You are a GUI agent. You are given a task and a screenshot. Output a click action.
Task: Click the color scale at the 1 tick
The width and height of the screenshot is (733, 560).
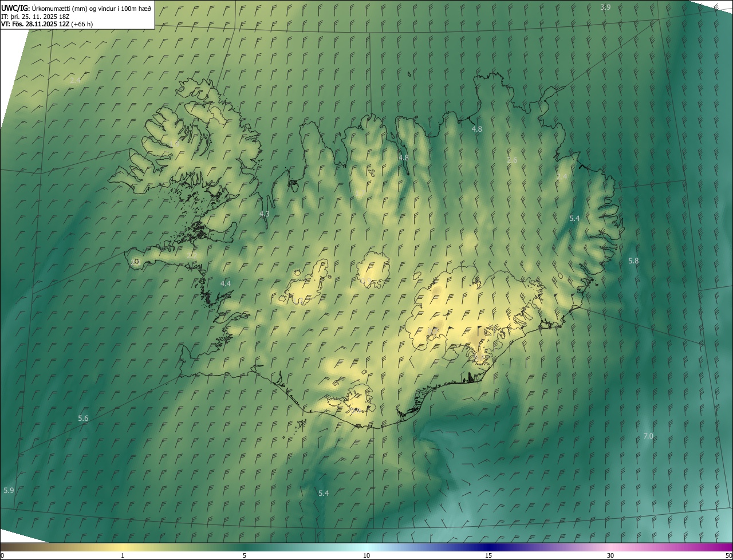(123, 555)
